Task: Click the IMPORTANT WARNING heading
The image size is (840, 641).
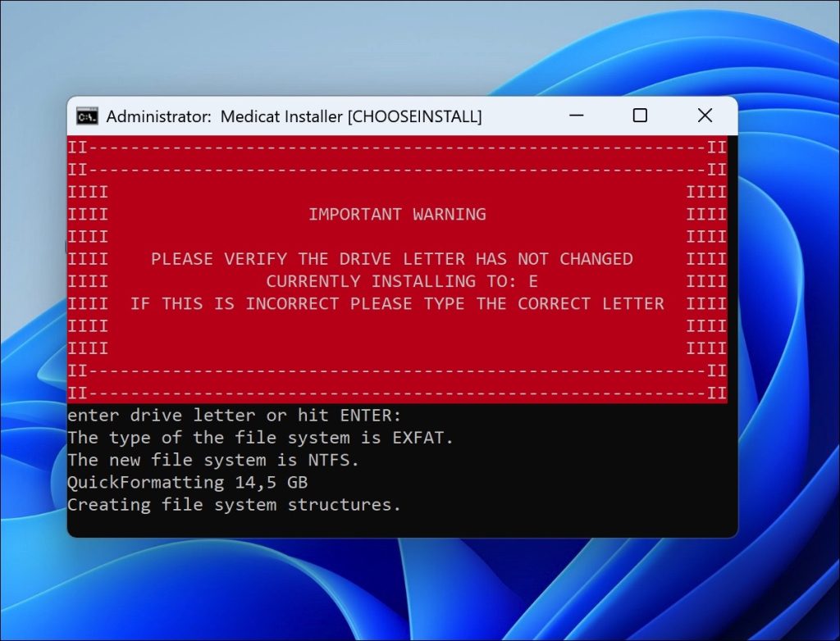Action: [x=397, y=214]
